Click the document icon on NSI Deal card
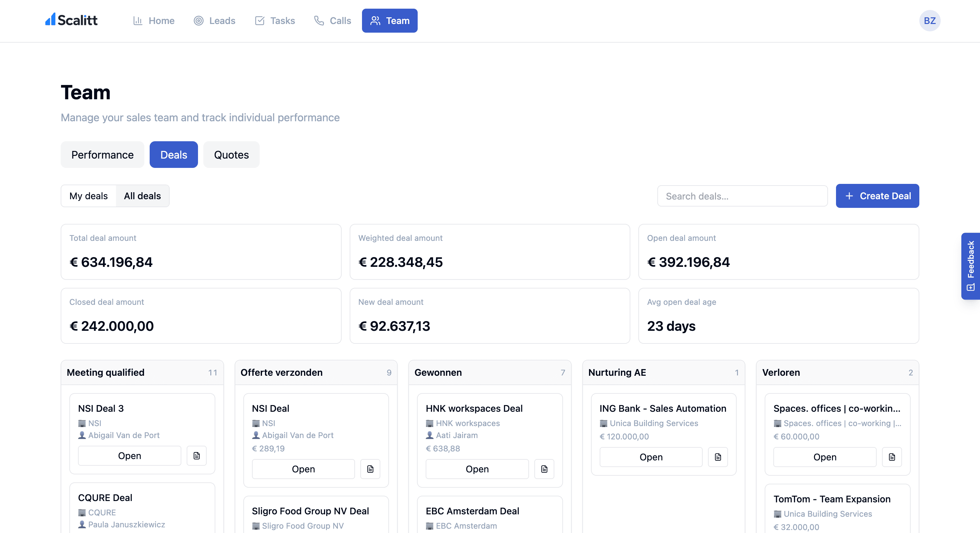980x533 pixels. pyautogui.click(x=370, y=469)
